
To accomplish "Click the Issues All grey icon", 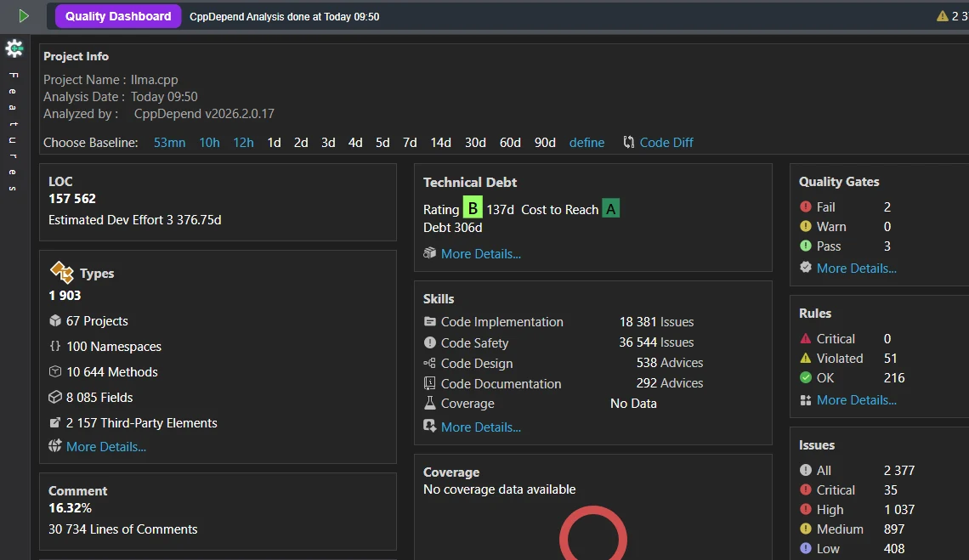I will click(805, 470).
